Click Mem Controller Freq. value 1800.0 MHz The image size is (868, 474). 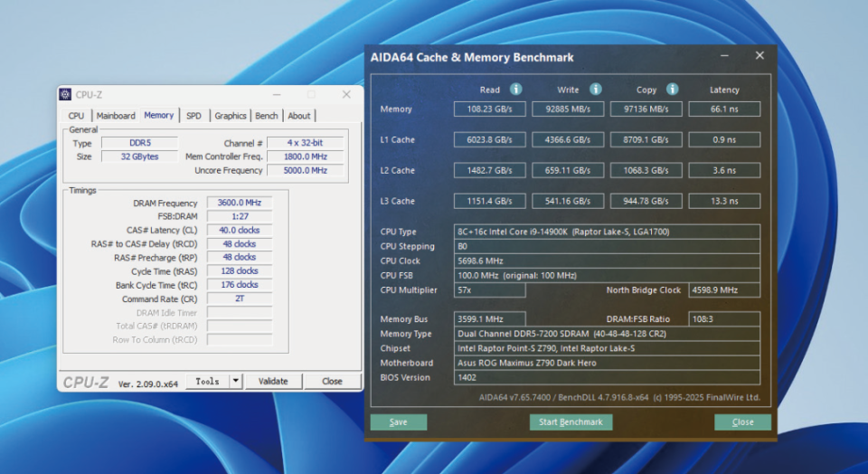(x=305, y=156)
